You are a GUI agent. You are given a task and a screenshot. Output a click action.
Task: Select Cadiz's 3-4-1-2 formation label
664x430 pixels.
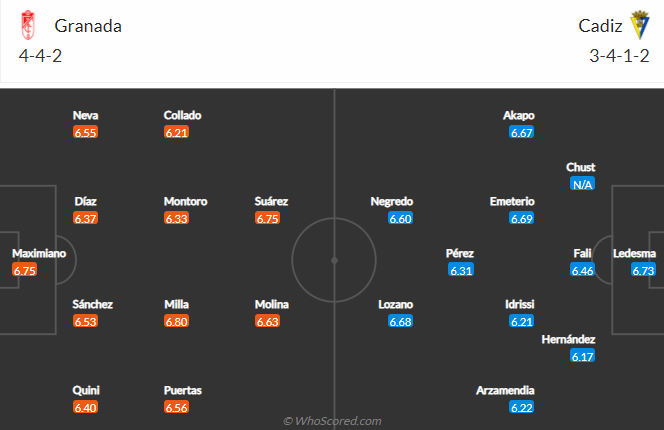click(620, 56)
